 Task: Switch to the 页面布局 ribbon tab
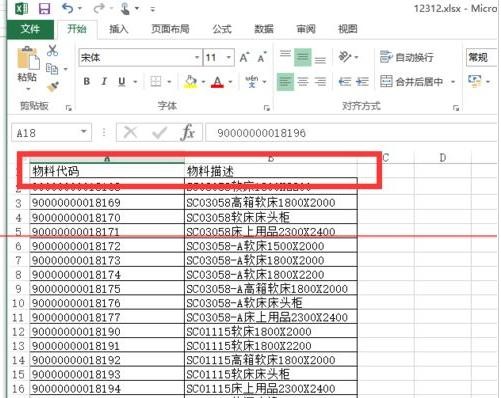pos(170,29)
